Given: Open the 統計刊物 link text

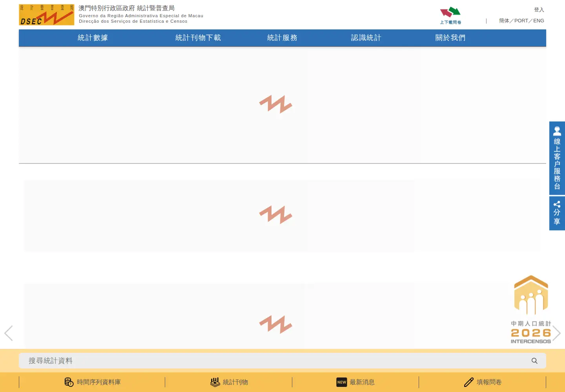Looking at the screenshot, I should pos(235,382).
